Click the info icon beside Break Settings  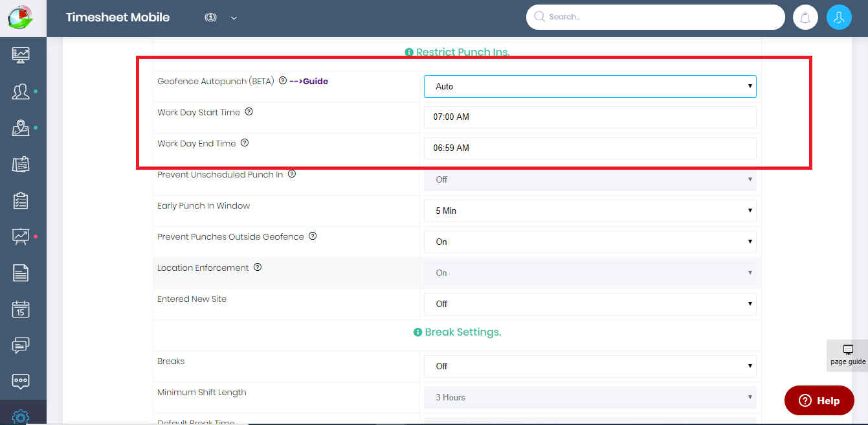[417, 332]
